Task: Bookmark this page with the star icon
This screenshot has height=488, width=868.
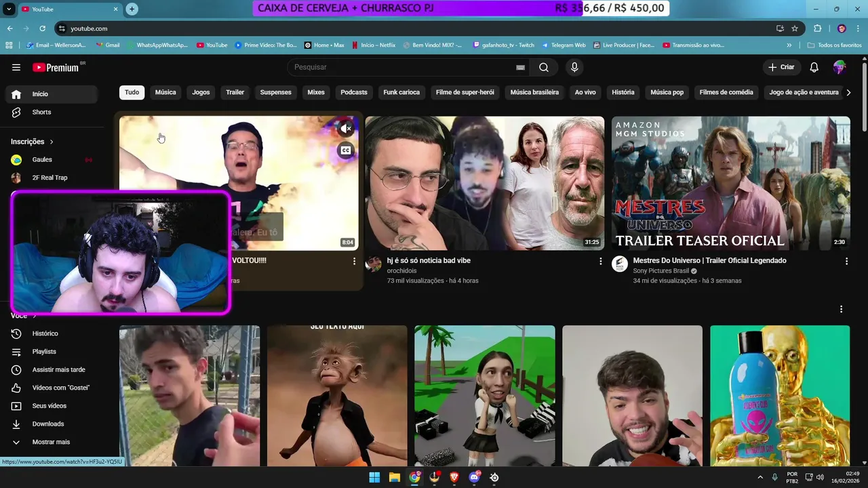Action: click(795, 28)
